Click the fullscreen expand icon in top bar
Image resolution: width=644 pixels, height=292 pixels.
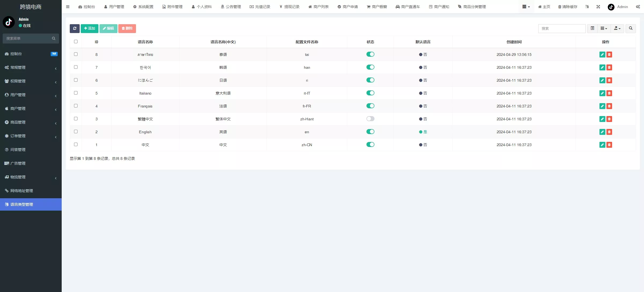598,7
